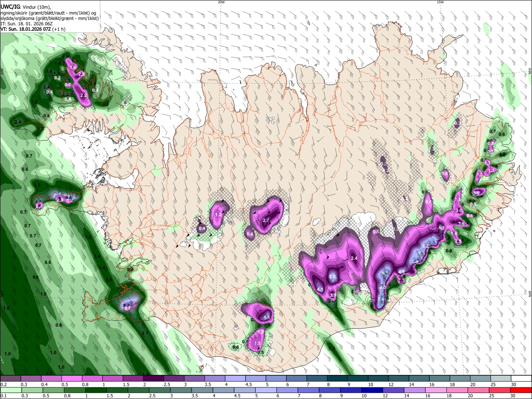Pick the bright magenta 0.5–0.8 snow legend swatch
Screen dimensions: 532x399
tap(72, 379)
